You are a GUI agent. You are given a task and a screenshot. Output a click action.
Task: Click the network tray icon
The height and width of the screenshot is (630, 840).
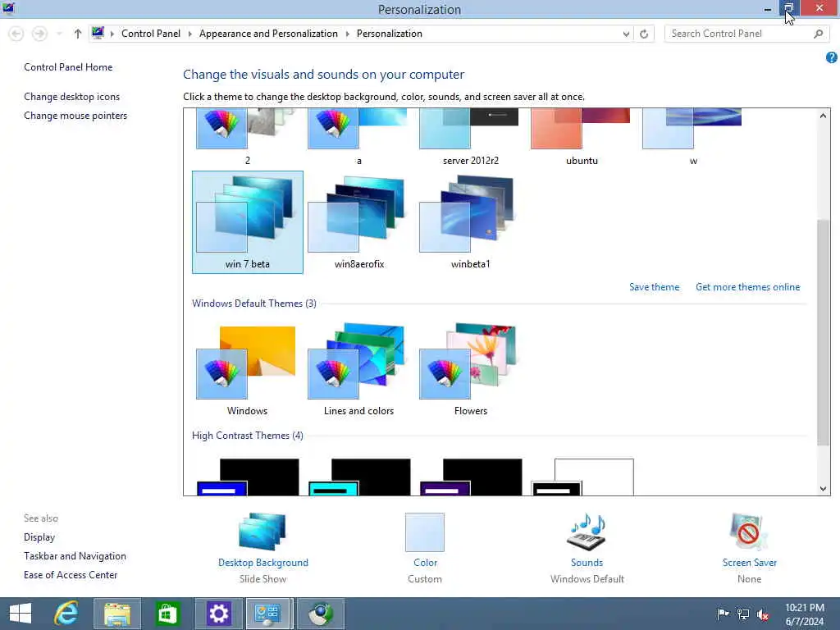743,614
